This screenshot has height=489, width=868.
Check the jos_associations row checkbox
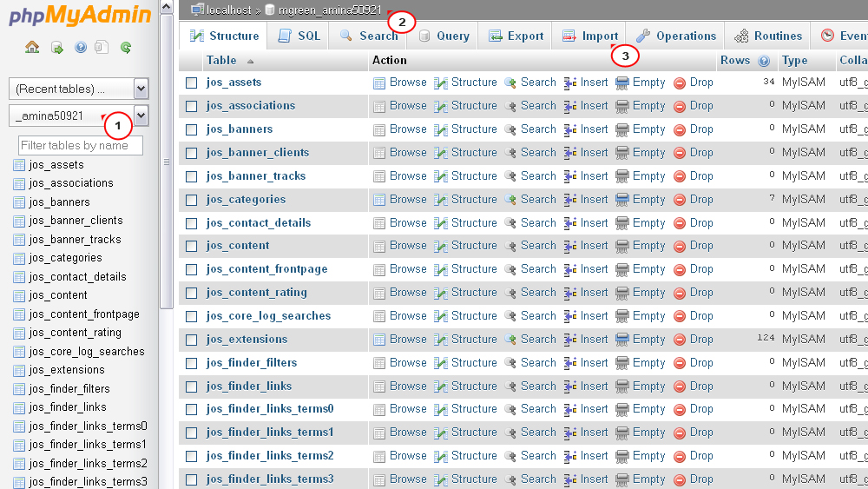[192, 106]
